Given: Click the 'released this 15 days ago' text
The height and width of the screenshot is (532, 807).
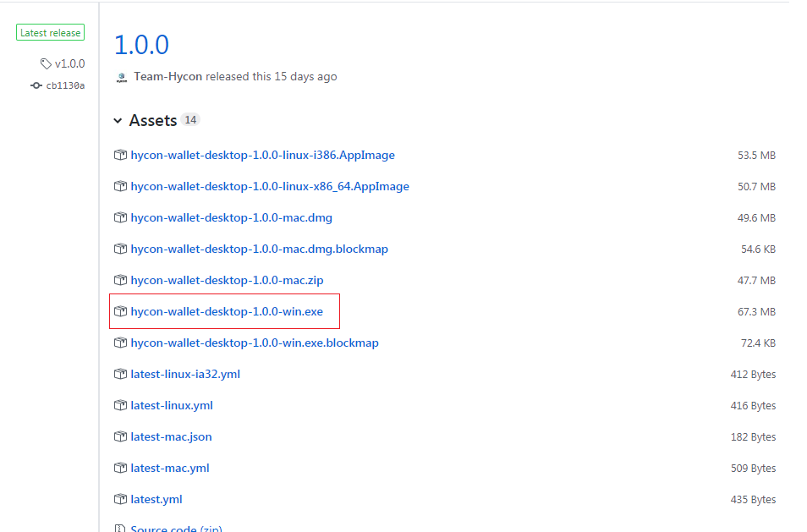Looking at the screenshot, I should click(x=272, y=77).
